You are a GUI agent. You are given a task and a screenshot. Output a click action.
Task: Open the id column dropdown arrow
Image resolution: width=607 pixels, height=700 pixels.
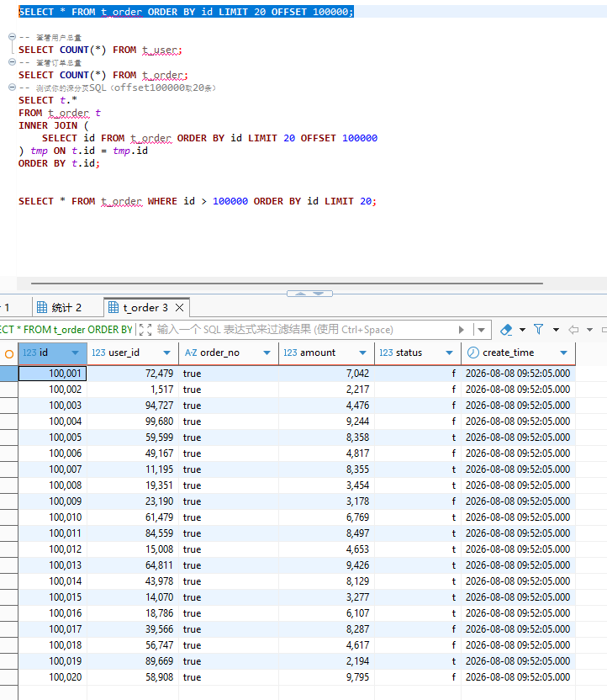[x=75, y=353]
